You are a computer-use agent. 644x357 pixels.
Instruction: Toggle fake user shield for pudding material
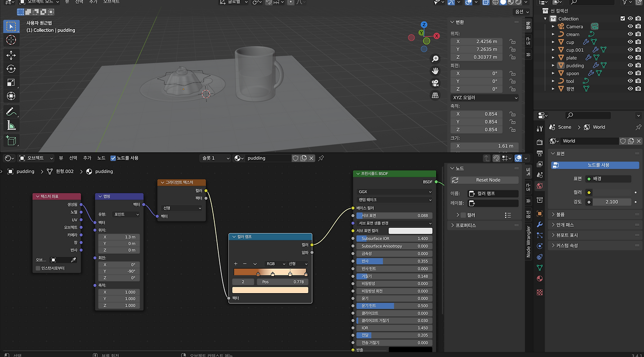pos(295,158)
